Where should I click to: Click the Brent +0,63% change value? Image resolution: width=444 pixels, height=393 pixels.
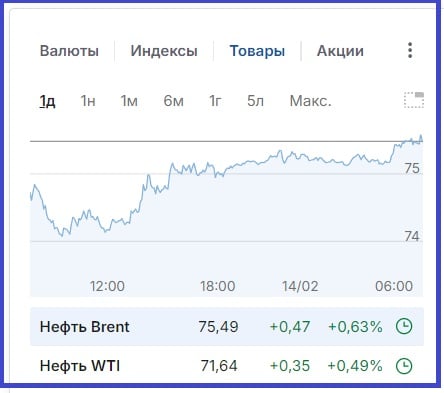[x=355, y=327]
